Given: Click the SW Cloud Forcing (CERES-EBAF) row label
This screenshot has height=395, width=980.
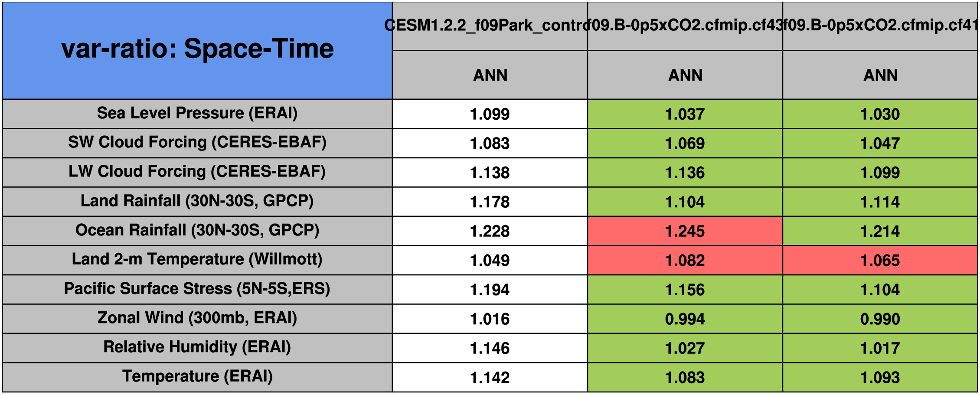Looking at the screenshot, I should pos(197,143).
